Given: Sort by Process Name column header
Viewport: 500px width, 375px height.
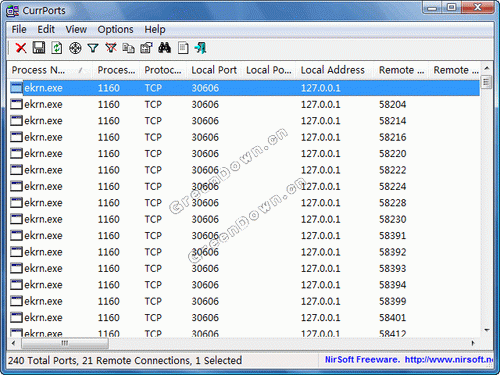Looking at the screenshot, I should point(50,70).
